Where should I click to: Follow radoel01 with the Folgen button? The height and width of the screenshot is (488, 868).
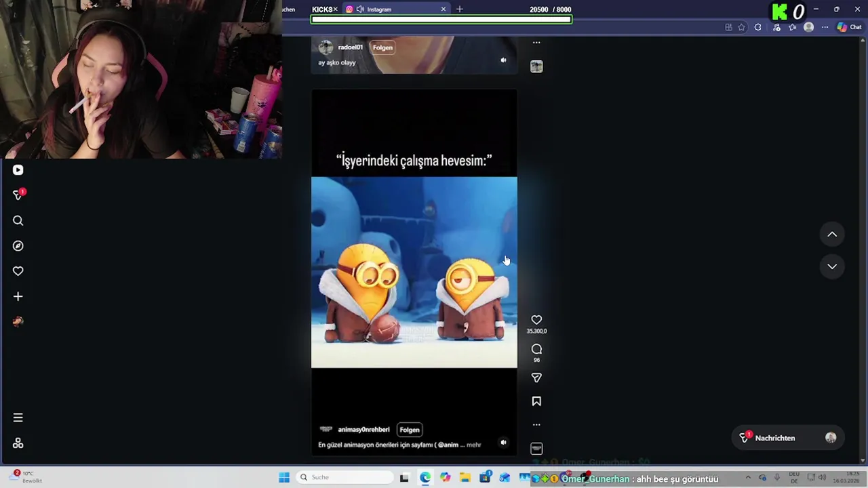(x=382, y=47)
